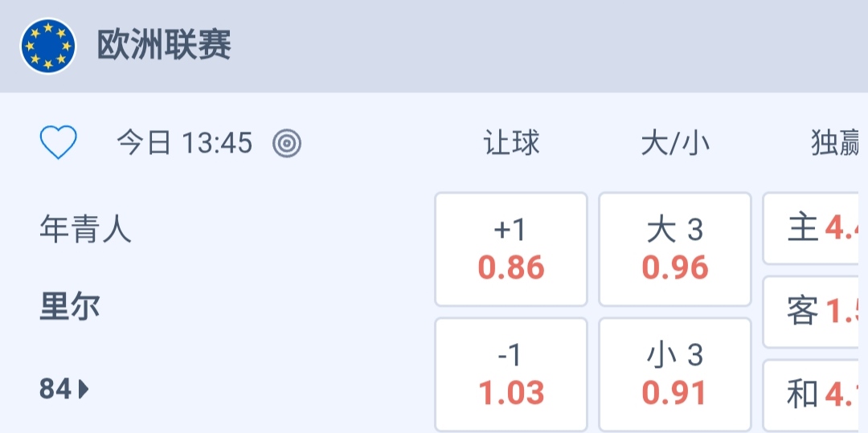This screenshot has width=868, height=433.
Task: Collapse the league header bar's empty area
Action: [x=547, y=46]
